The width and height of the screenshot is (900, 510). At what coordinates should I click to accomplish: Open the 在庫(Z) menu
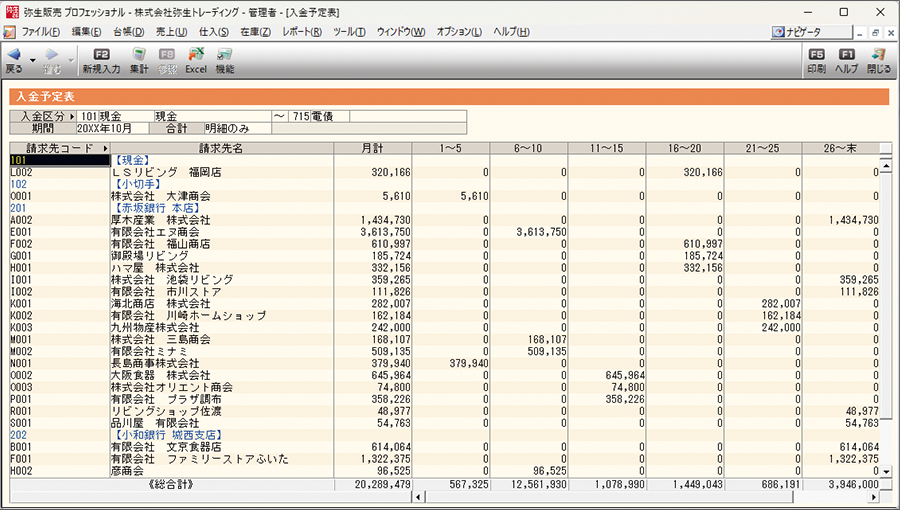255,32
